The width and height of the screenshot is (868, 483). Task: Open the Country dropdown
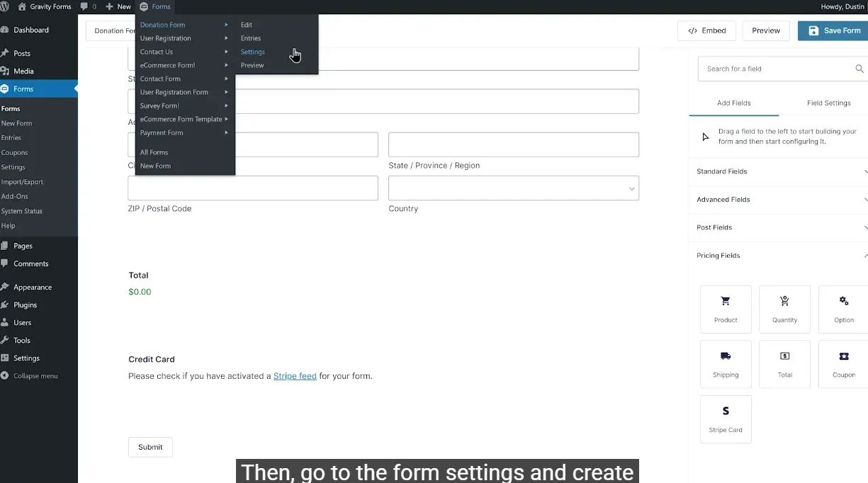pos(514,188)
